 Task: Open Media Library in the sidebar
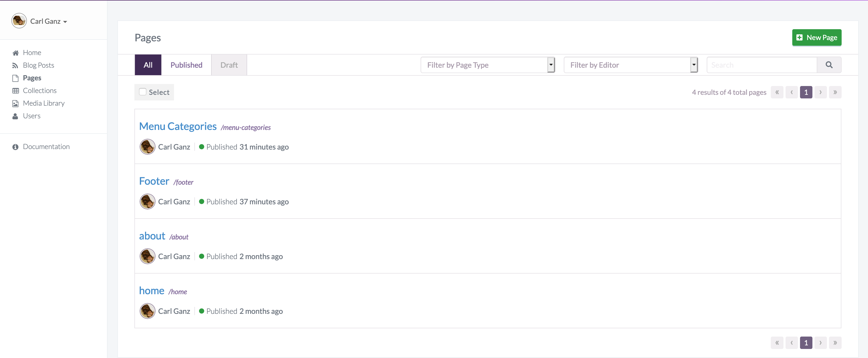(x=44, y=103)
